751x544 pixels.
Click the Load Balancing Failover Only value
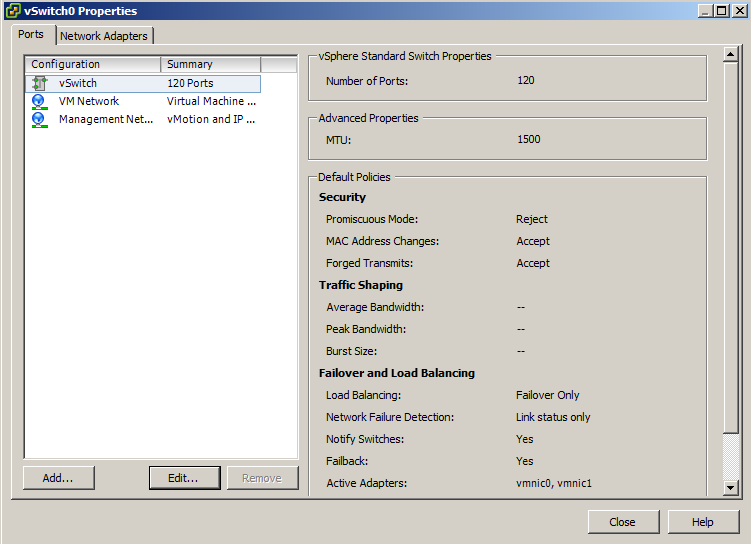coord(548,396)
